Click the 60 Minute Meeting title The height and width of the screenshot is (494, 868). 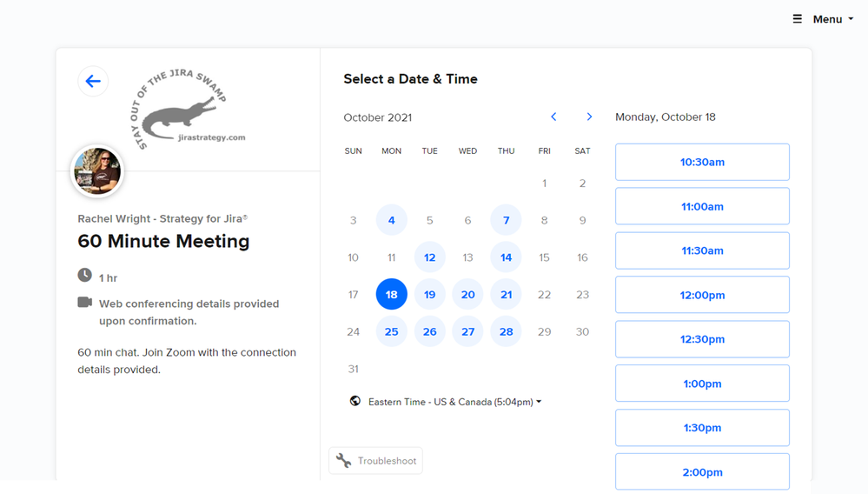pos(163,242)
